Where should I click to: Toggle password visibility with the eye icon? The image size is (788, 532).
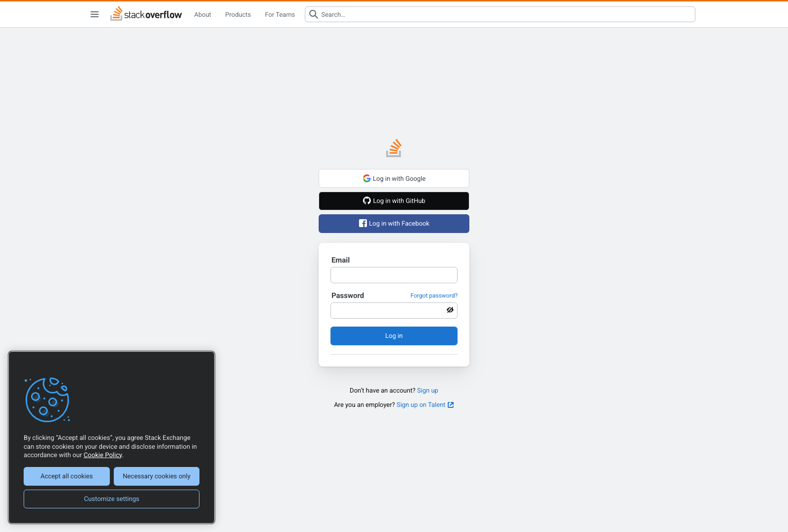(x=450, y=310)
